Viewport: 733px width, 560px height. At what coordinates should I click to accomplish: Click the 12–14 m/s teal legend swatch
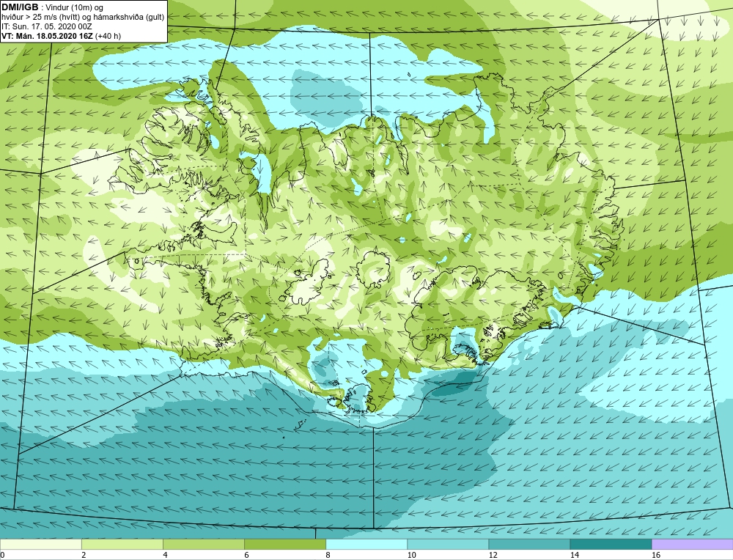point(529,544)
